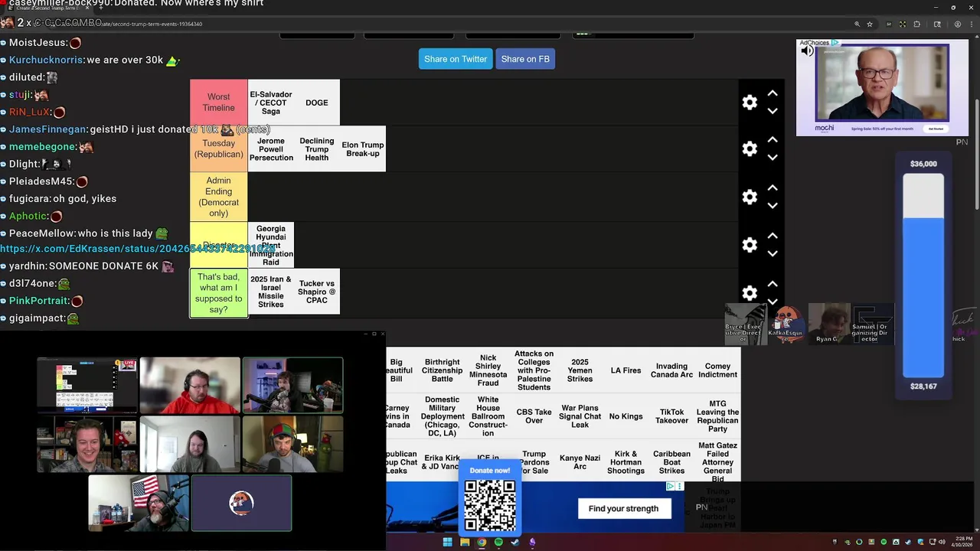Click the "Find your strength" ad button
The width and height of the screenshot is (980, 551).
click(623, 508)
